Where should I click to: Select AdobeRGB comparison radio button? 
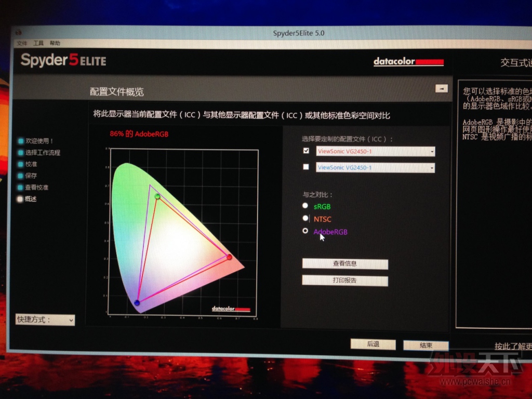[x=305, y=231]
